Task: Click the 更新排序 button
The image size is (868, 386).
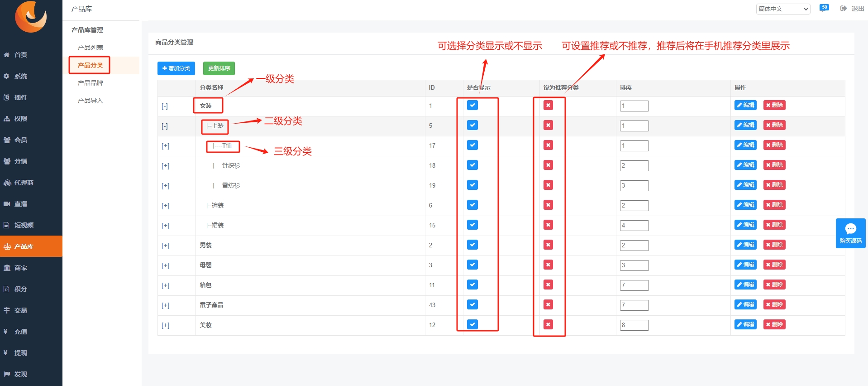Action: point(219,68)
